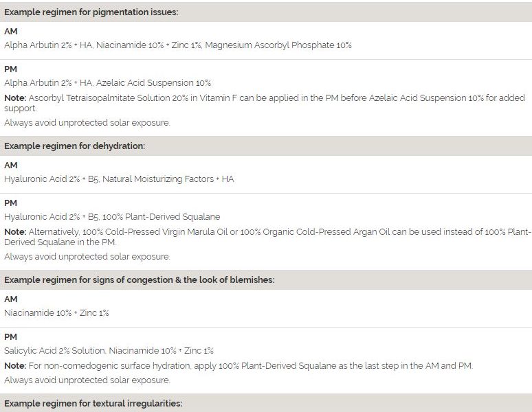The height and width of the screenshot is (412, 532).
Task: Click the Natural Moisturizing Factors + HA line
Action: (119, 179)
